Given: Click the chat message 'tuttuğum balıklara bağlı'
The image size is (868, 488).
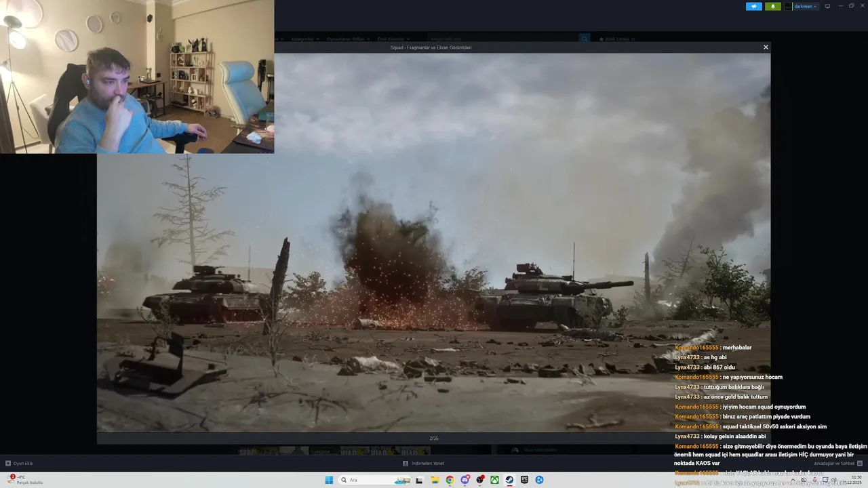Looking at the screenshot, I should point(734,387).
